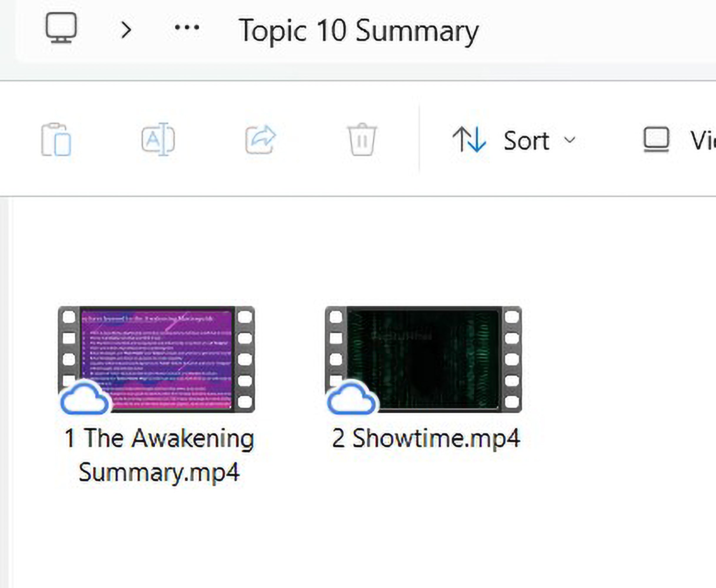Expand the Sort dropdown chevron

click(x=570, y=140)
